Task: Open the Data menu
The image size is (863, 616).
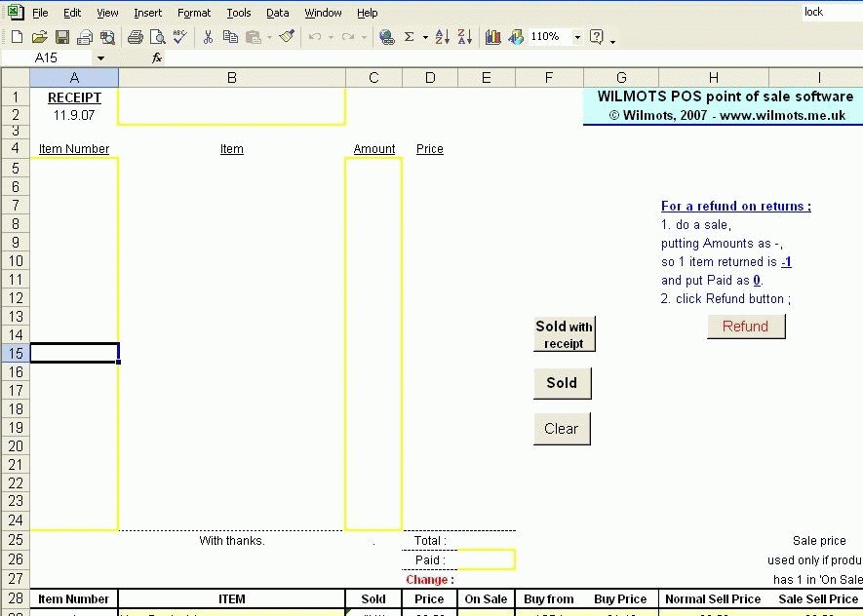Action: coord(277,13)
